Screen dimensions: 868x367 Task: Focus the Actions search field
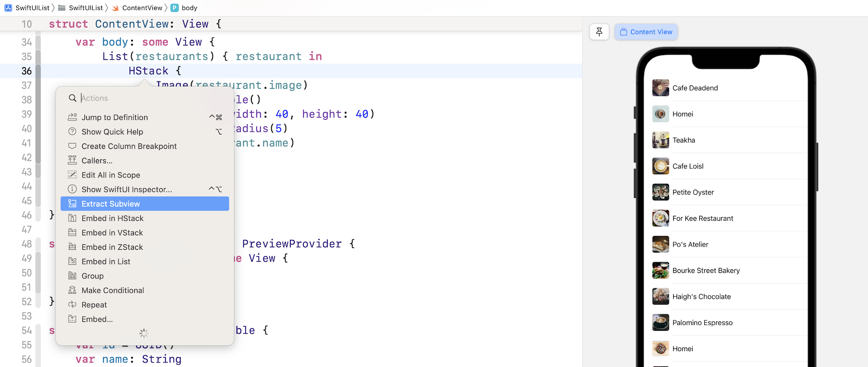tap(149, 98)
